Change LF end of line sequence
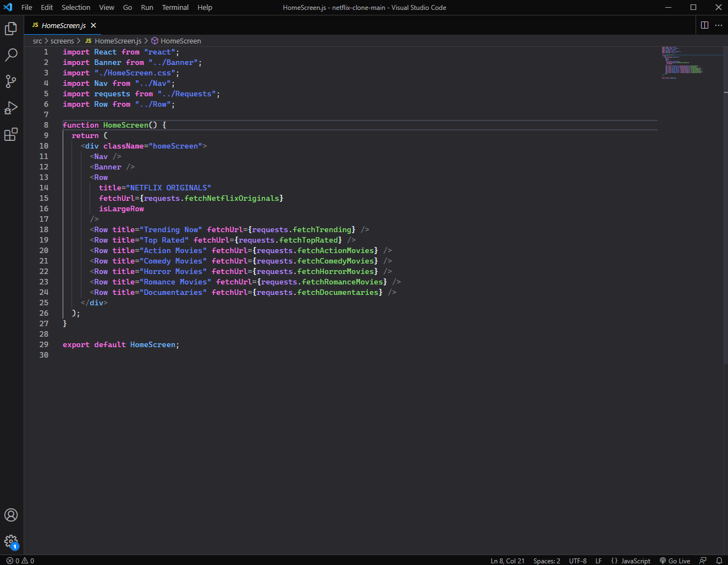Viewport: 728px width, 565px height. point(599,561)
